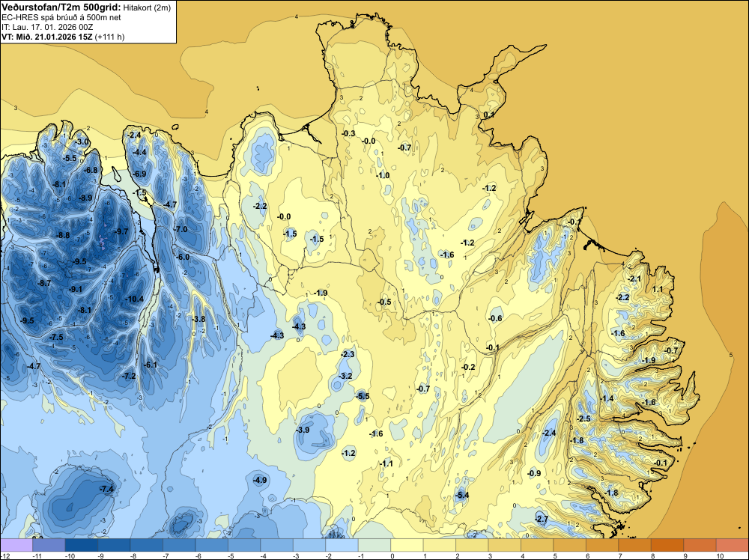Select the '1.1' temperature reading
Screen dimensions: 749x560
point(658,289)
